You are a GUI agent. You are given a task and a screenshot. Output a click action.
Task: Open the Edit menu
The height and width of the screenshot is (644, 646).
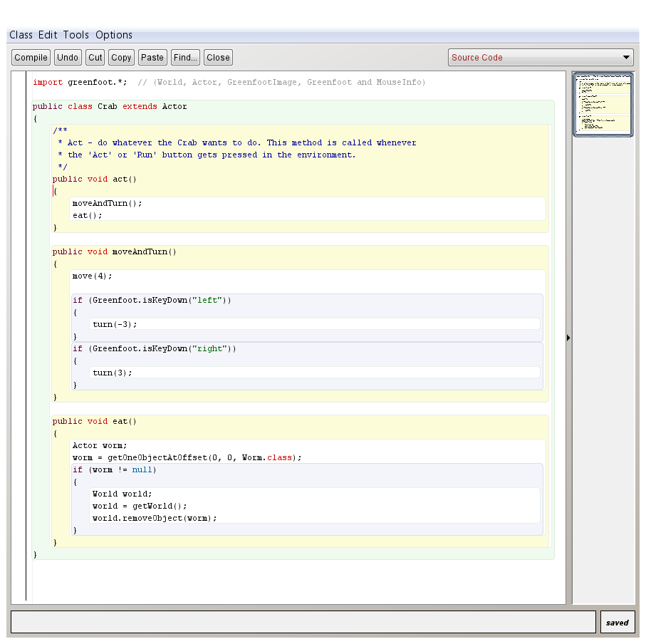coord(48,35)
